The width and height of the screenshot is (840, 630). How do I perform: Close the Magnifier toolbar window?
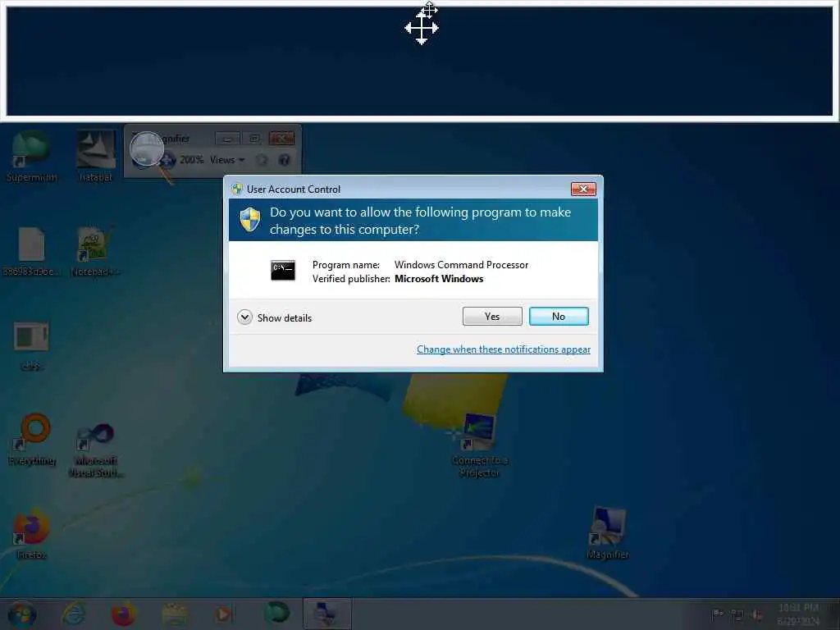[x=282, y=139]
